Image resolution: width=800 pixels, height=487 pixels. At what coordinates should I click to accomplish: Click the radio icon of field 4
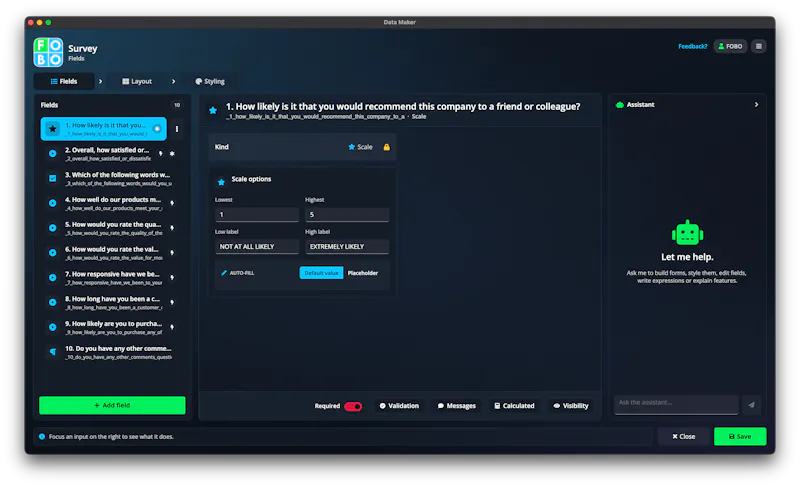(x=53, y=203)
